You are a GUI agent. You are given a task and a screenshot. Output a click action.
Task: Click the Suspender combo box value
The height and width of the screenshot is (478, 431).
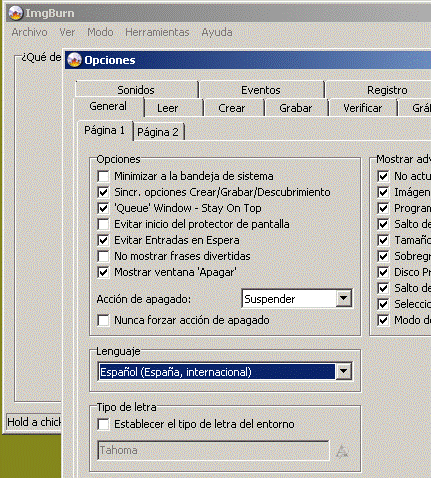289,299
